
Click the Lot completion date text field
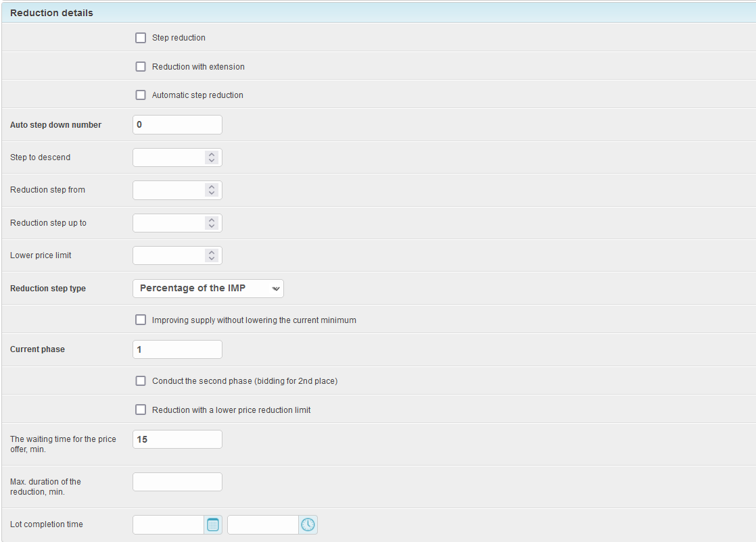[168, 524]
